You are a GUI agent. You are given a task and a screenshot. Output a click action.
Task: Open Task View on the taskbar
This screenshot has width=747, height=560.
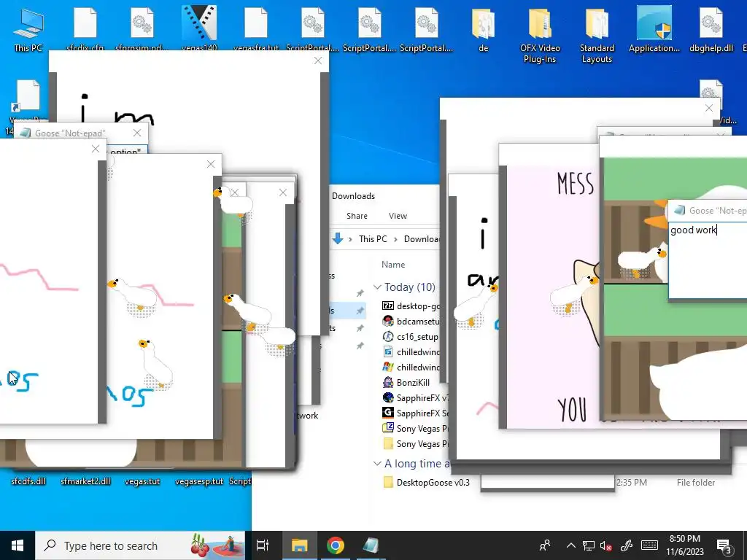pyautogui.click(x=263, y=545)
